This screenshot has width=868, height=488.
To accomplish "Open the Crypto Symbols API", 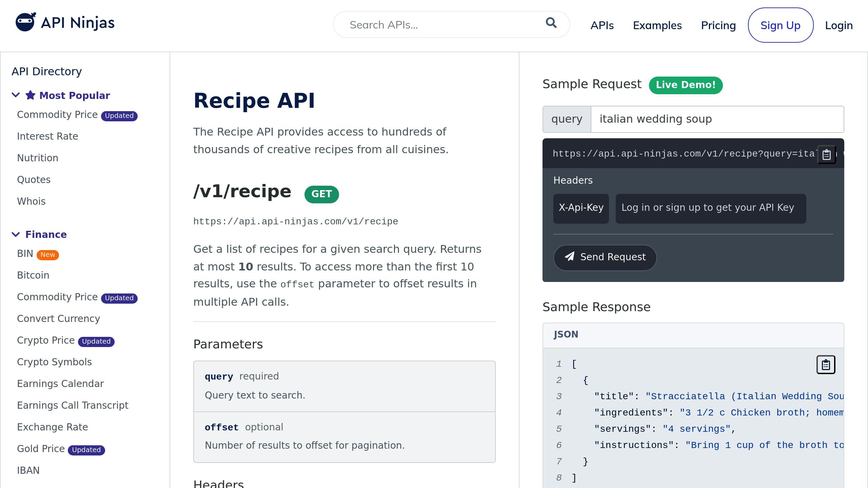I will click(54, 362).
